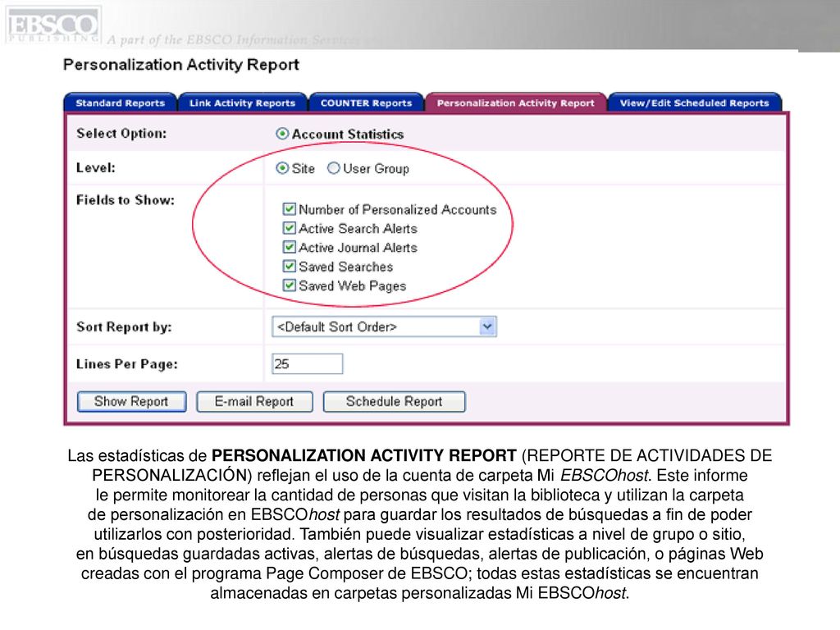
Task: Choose the Site level radio option
Action: pyautogui.click(x=282, y=168)
